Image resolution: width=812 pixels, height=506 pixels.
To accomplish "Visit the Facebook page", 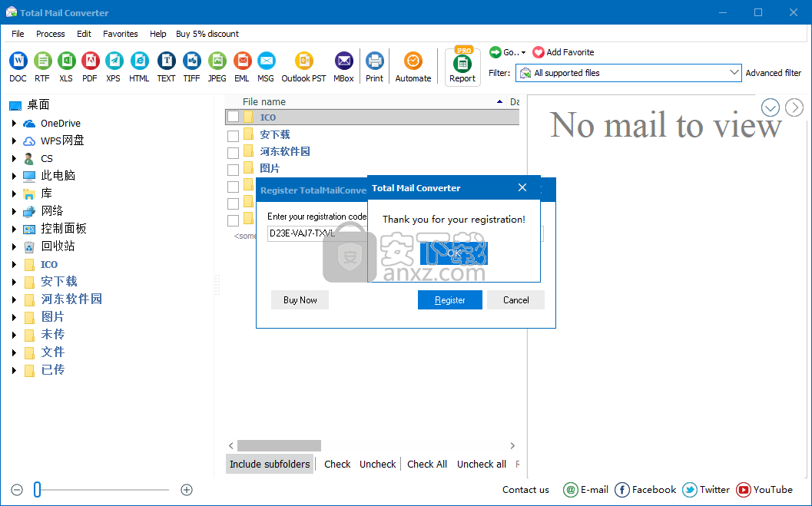I will point(645,489).
